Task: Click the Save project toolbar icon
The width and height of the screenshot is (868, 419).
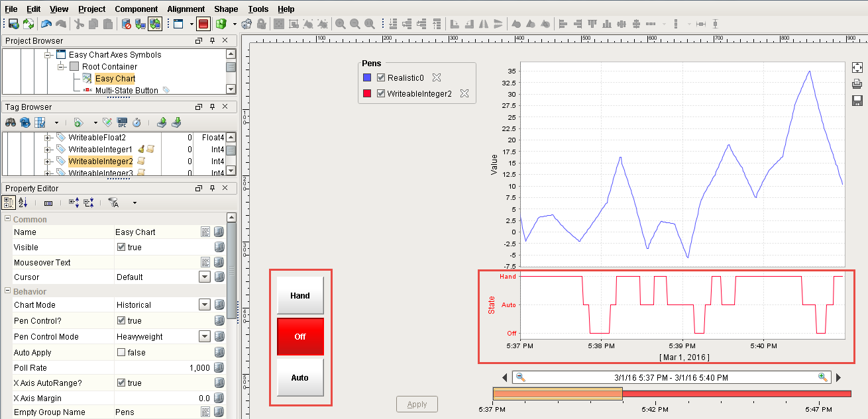Action: tap(13, 24)
